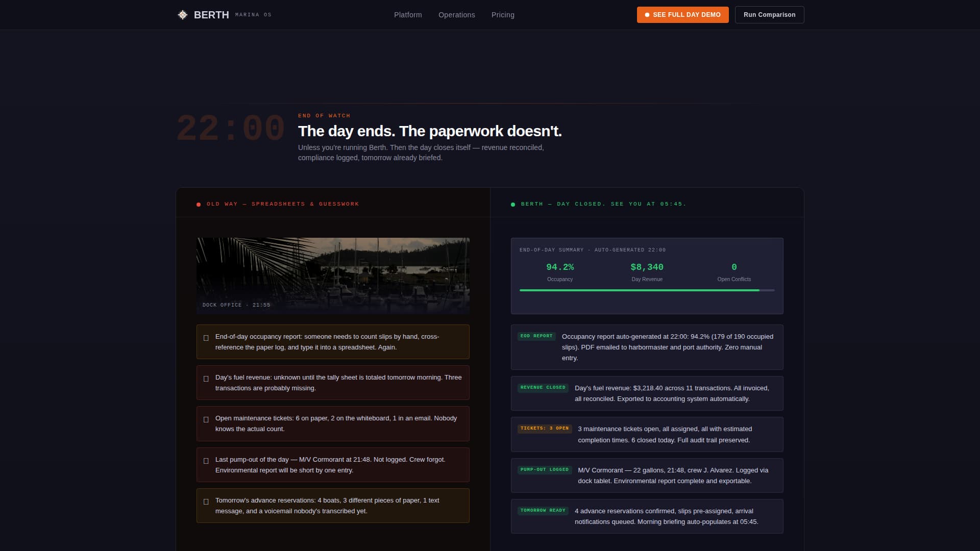Check the M/V Cormorant pump-out checkbox
980x551 pixels.
pos(206,460)
